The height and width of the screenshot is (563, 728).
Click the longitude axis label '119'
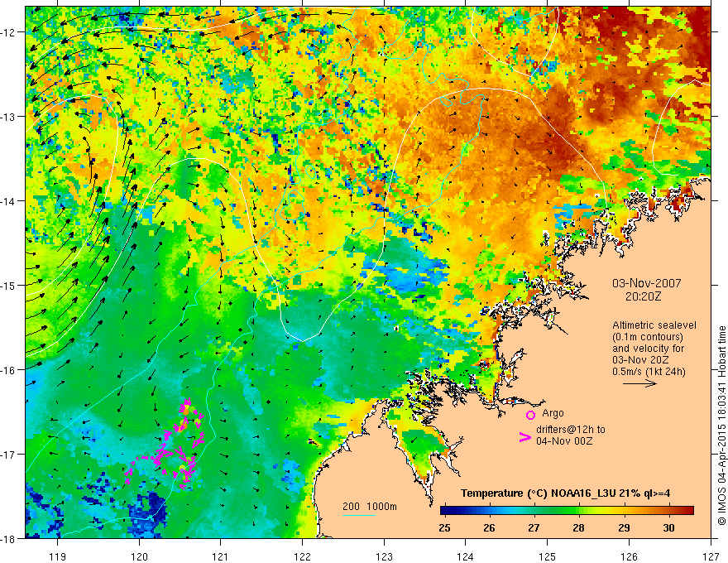pos(58,556)
